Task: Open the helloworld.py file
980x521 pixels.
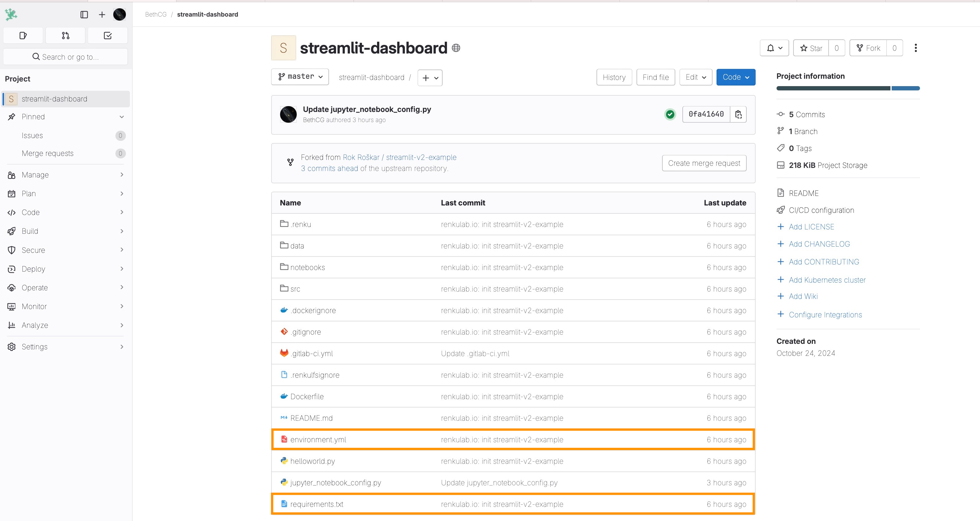Action: point(313,461)
